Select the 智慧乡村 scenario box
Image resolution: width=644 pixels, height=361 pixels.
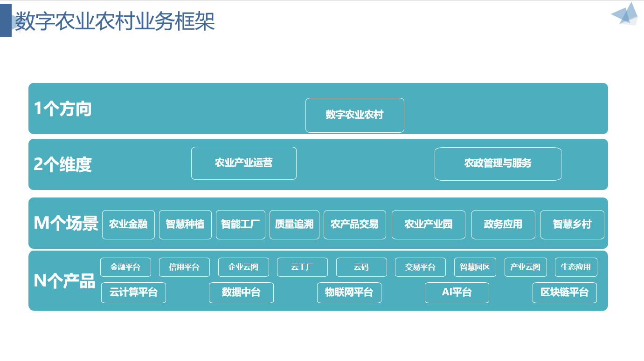pos(572,225)
